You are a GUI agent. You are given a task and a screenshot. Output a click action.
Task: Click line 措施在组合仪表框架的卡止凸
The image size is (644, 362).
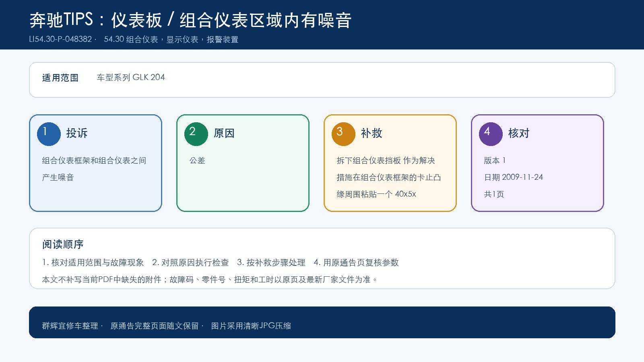point(389,177)
